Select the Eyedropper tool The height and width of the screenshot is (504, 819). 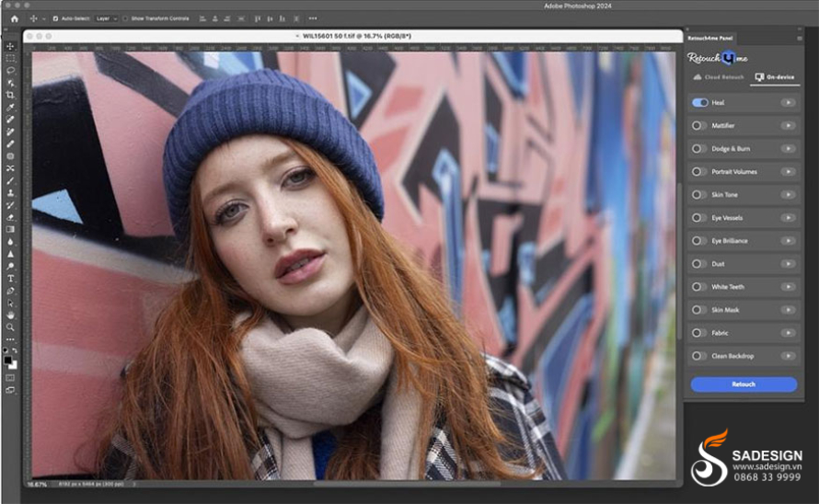[10, 108]
